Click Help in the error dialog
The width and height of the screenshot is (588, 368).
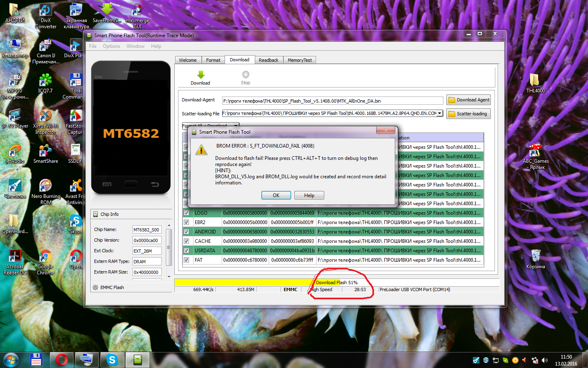(x=309, y=195)
